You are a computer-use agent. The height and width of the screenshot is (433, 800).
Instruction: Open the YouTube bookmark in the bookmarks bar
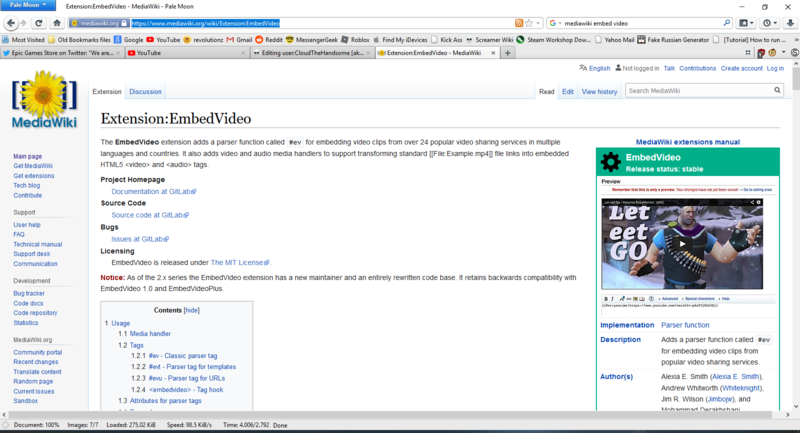click(163, 40)
